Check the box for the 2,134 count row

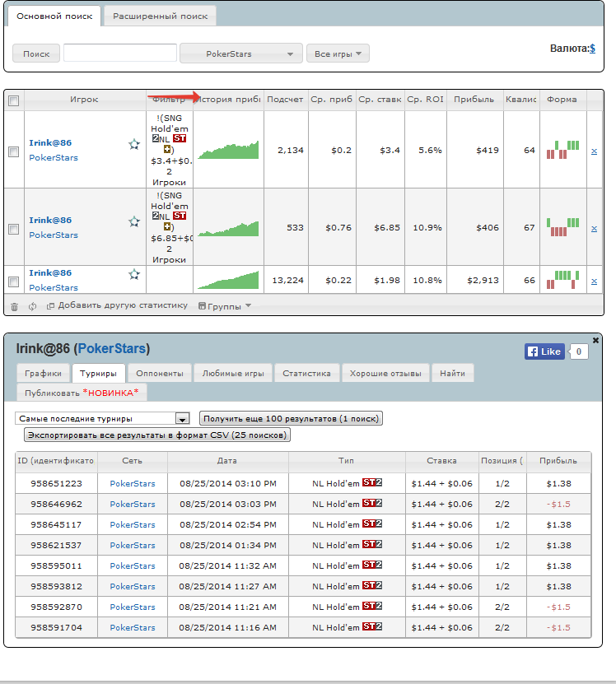(13, 151)
